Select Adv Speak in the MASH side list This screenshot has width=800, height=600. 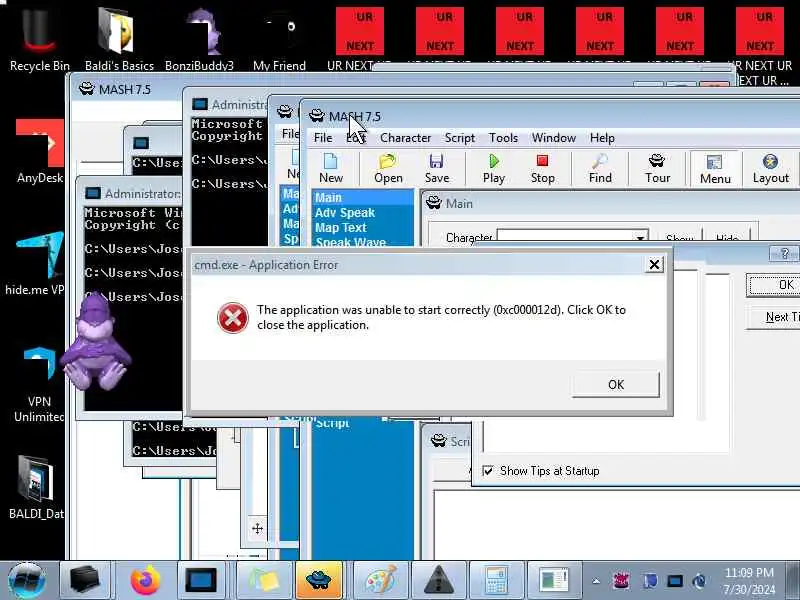[x=363, y=212]
